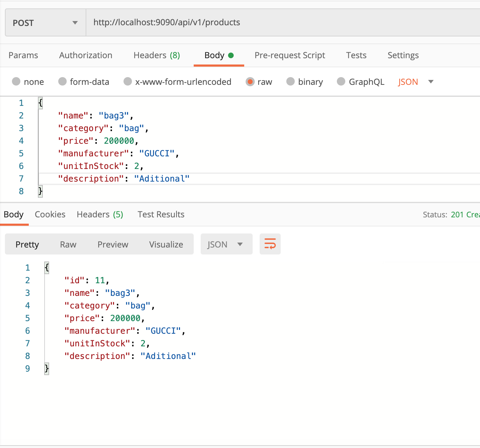The width and height of the screenshot is (480, 448).
Task: Open the response Cookies tab
Action: pyautogui.click(x=50, y=215)
